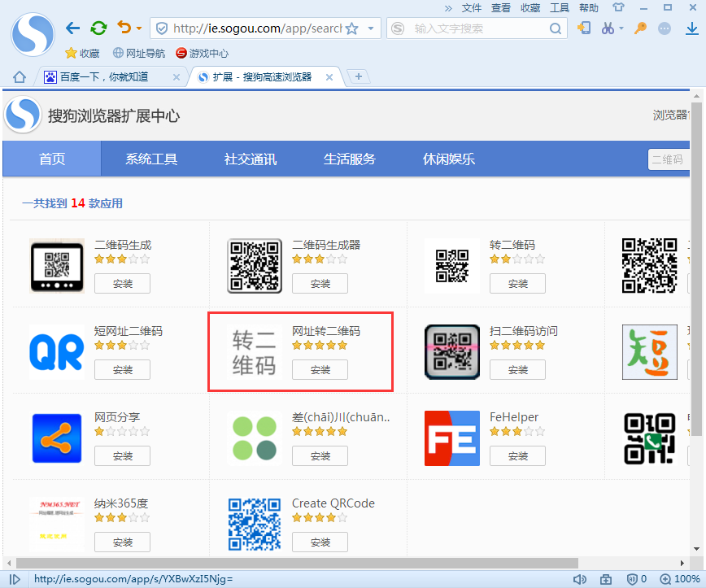Open the 网页分享 share icon
Screen dimensions: 706x588
(57, 438)
